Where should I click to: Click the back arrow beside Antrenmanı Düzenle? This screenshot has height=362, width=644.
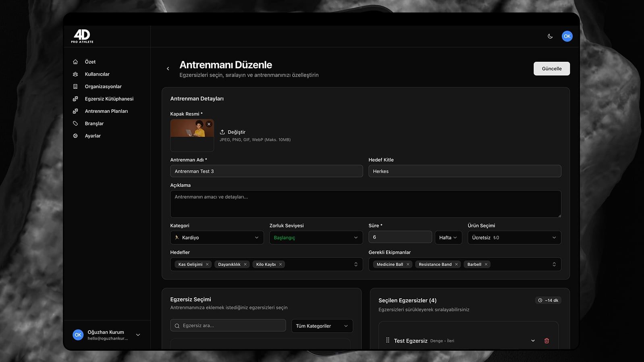168,69
